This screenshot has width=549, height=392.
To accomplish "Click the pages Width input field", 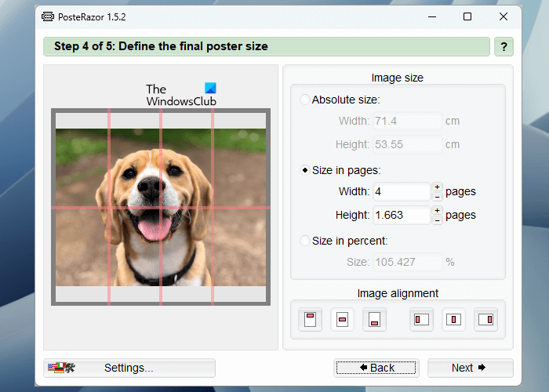I will (x=400, y=191).
